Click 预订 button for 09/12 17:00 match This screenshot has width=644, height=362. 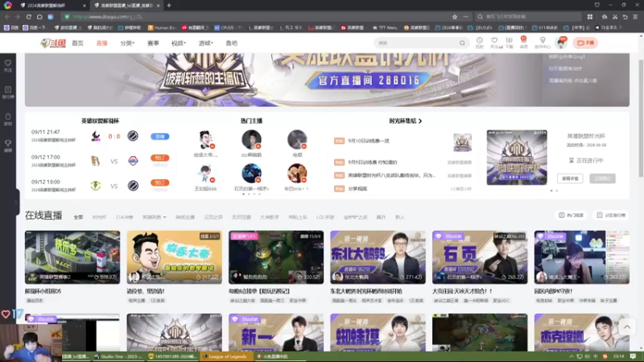coord(159,158)
